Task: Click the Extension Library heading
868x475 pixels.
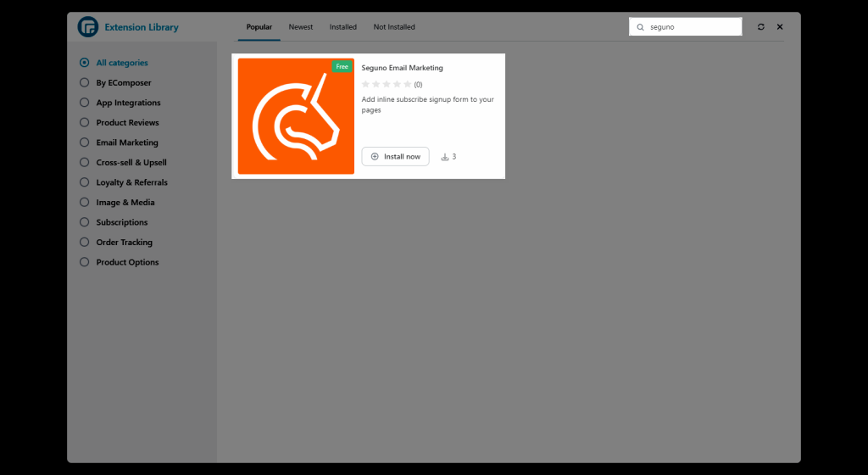Action: (x=142, y=27)
